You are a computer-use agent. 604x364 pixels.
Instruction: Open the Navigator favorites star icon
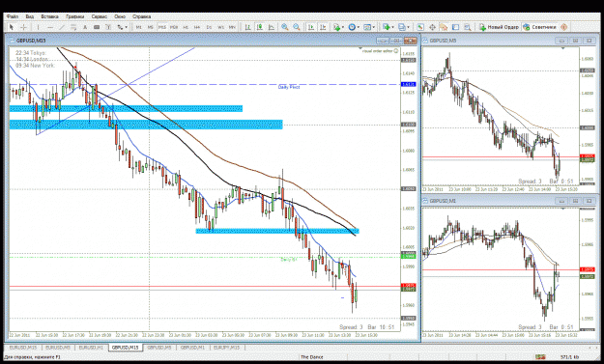coord(444,27)
